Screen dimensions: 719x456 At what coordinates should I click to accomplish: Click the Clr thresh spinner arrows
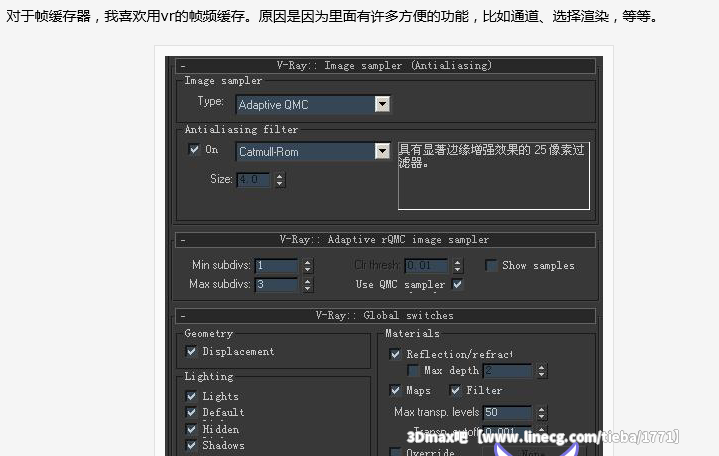coord(457,266)
